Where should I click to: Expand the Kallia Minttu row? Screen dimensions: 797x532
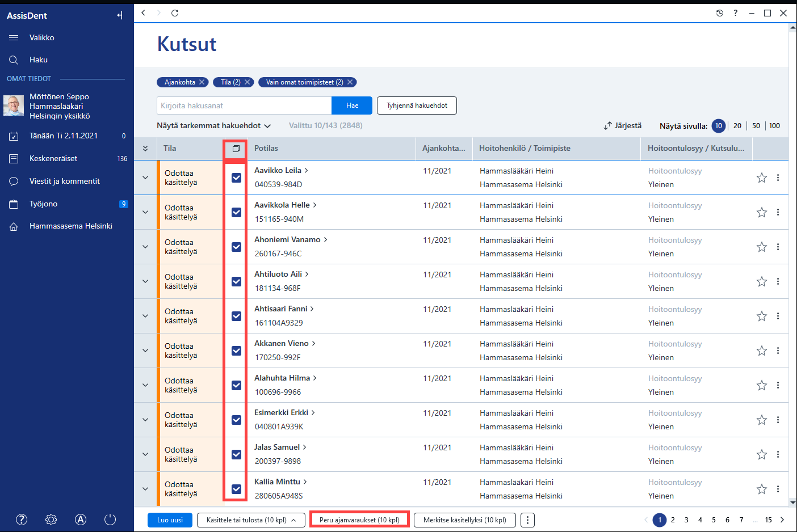145,489
